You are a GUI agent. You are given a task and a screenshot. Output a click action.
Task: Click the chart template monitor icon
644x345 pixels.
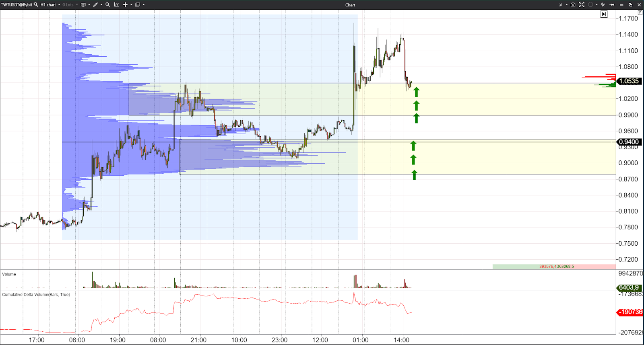click(x=83, y=5)
